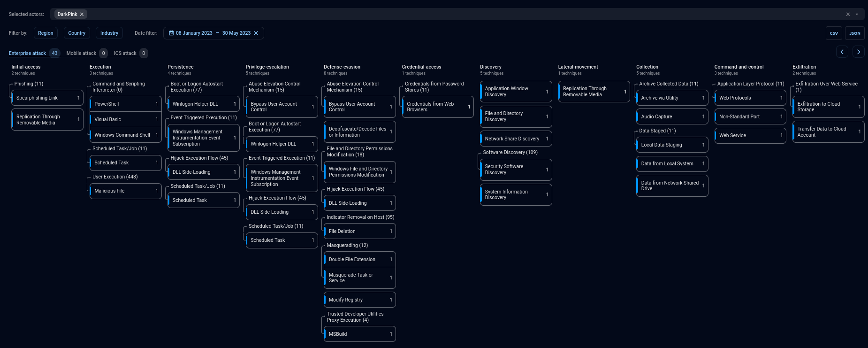Open Application Window Discovery
This screenshot has height=348, width=868.
(516, 92)
